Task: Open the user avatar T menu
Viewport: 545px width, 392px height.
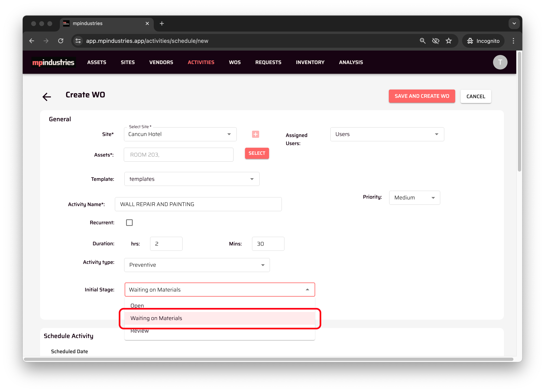Action: tap(500, 62)
